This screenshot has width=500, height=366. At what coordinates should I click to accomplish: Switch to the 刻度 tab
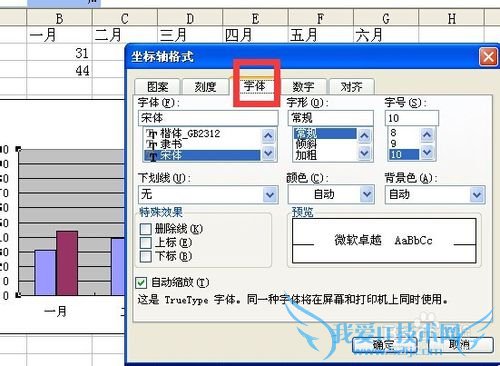pyautogui.click(x=205, y=87)
